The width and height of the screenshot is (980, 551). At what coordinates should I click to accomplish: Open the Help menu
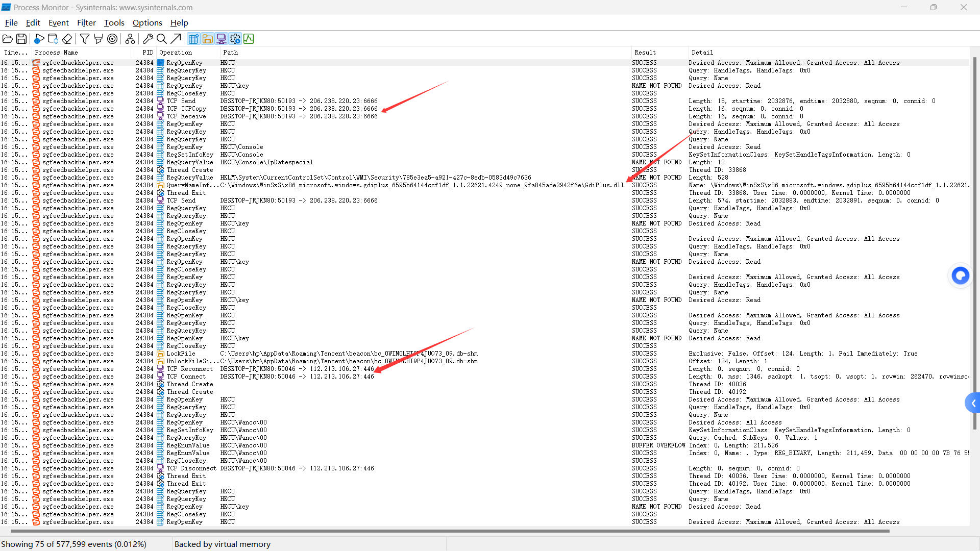[x=179, y=23]
